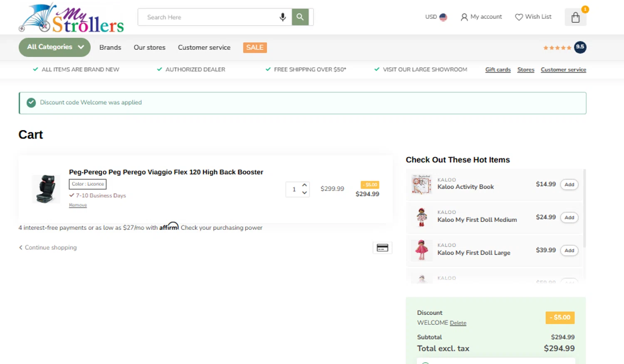The width and height of the screenshot is (624, 364).
Task: Click the Kaloo Activity Book title
Action: [x=466, y=187]
